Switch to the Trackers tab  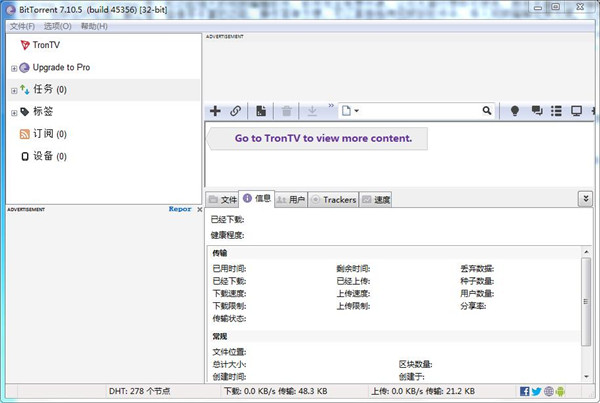[333, 200]
